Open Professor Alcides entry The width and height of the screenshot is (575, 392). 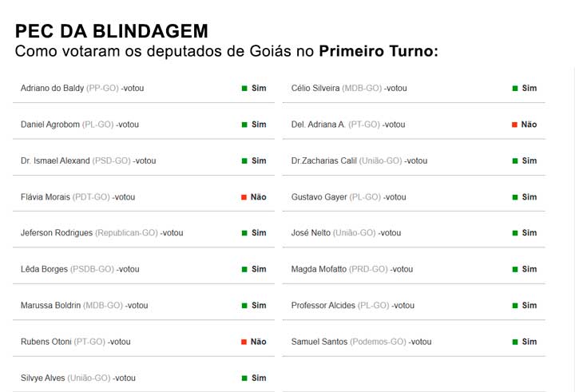[414, 306]
